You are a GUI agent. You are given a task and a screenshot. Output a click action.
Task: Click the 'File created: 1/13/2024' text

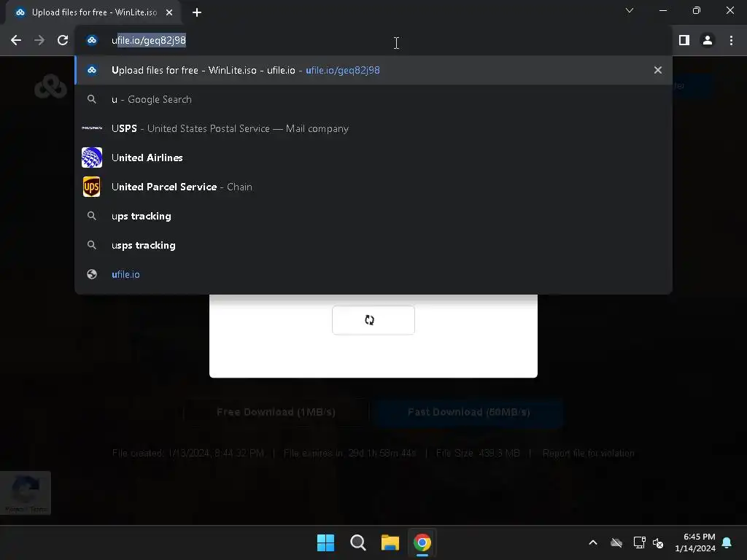click(188, 454)
